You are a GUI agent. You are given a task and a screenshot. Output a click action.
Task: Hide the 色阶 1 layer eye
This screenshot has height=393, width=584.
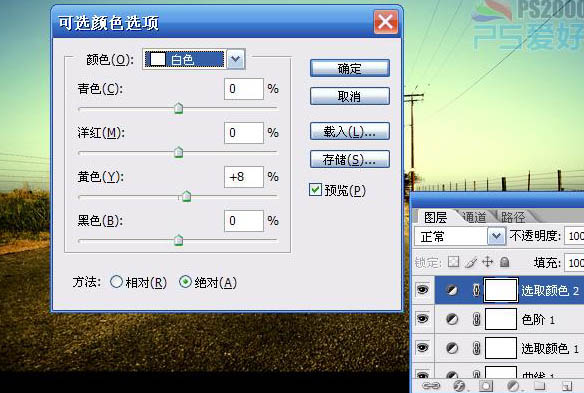coord(422,319)
